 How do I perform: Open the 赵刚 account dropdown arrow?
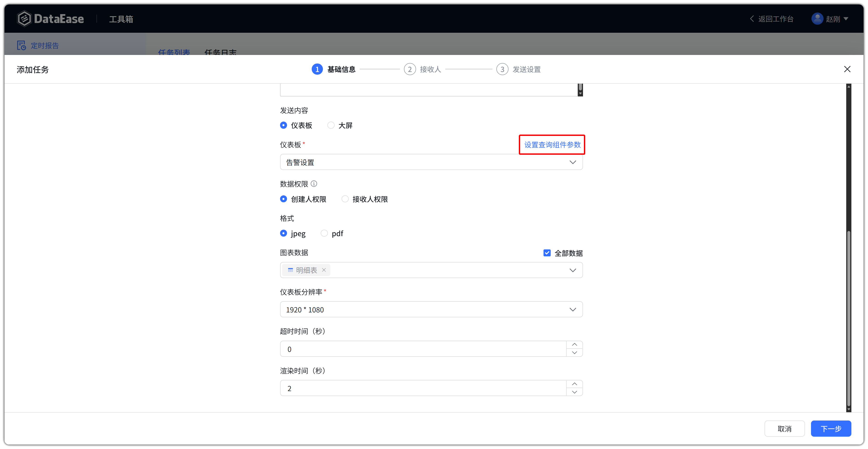point(846,19)
